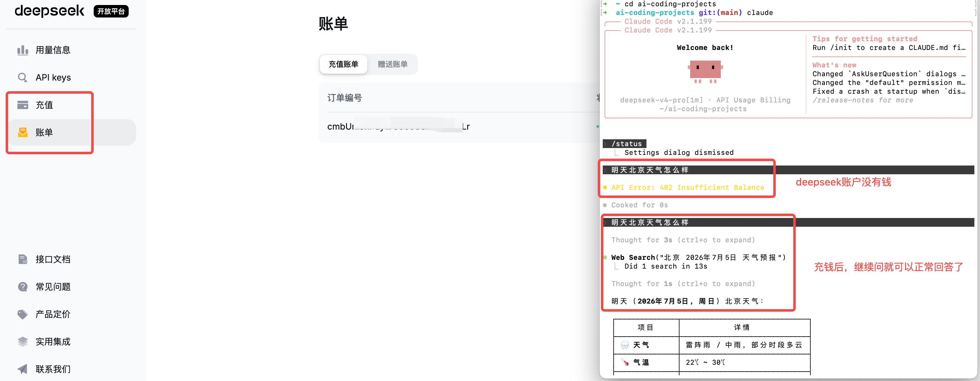Click the '明天（2026年7月5日，周日）北京天气' line
The height and width of the screenshot is (381, 980).
point(687,301)
